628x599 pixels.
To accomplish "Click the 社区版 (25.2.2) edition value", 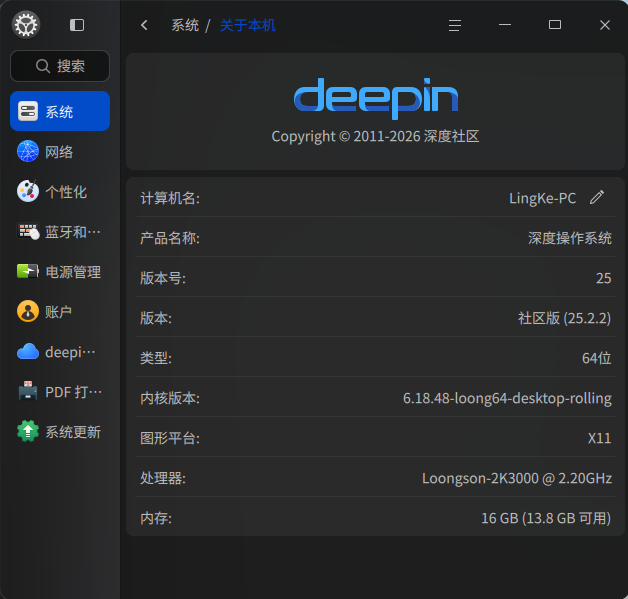I will click(x=564, y=318).
